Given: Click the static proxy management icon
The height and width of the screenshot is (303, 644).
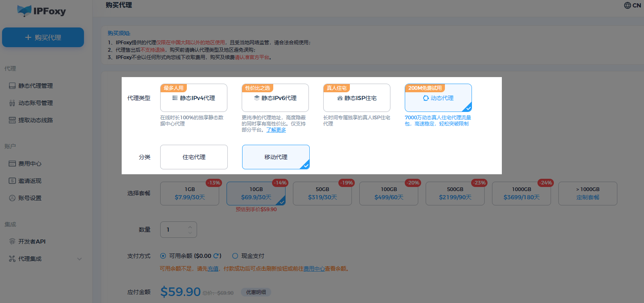Looking at the screenshot, I should (x=12, y=86).
